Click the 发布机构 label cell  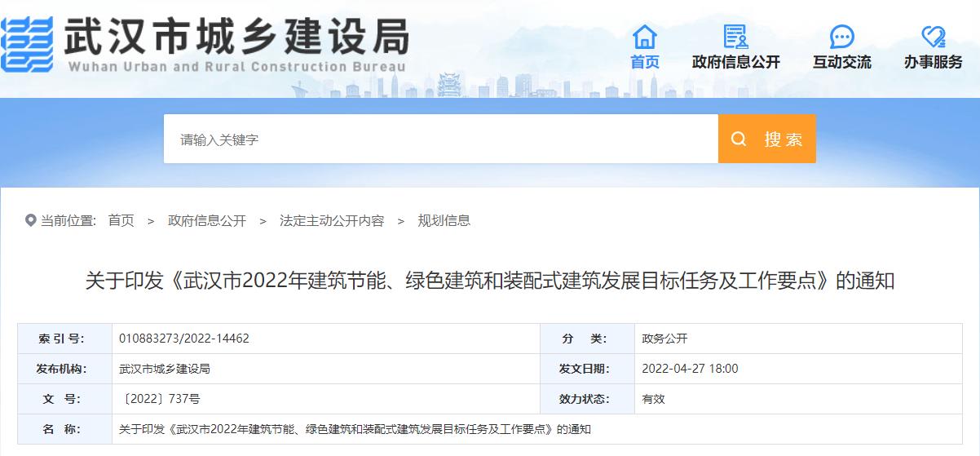click(64, 369)
